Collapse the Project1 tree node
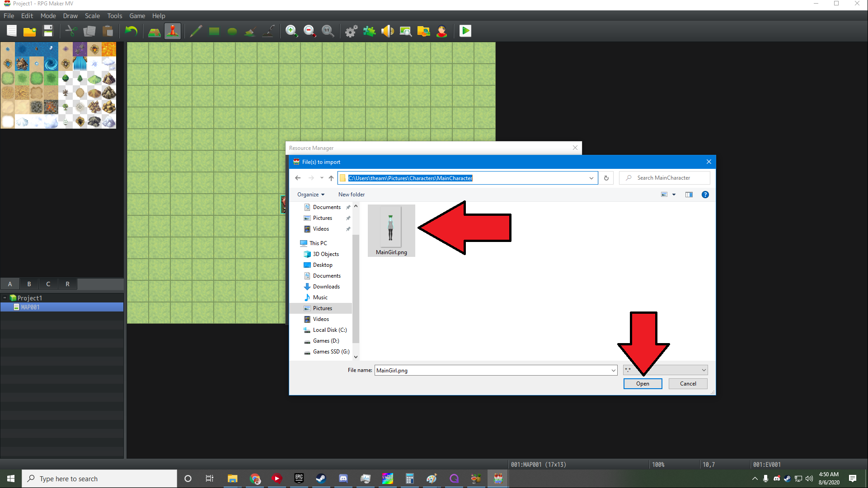The height and width of the screenshot is (488, 868). pyautogui.click(x=5, y=298)
